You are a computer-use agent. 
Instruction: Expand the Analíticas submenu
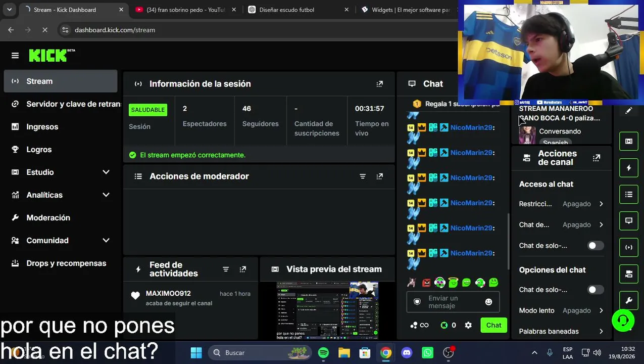(x=106, y=195)
